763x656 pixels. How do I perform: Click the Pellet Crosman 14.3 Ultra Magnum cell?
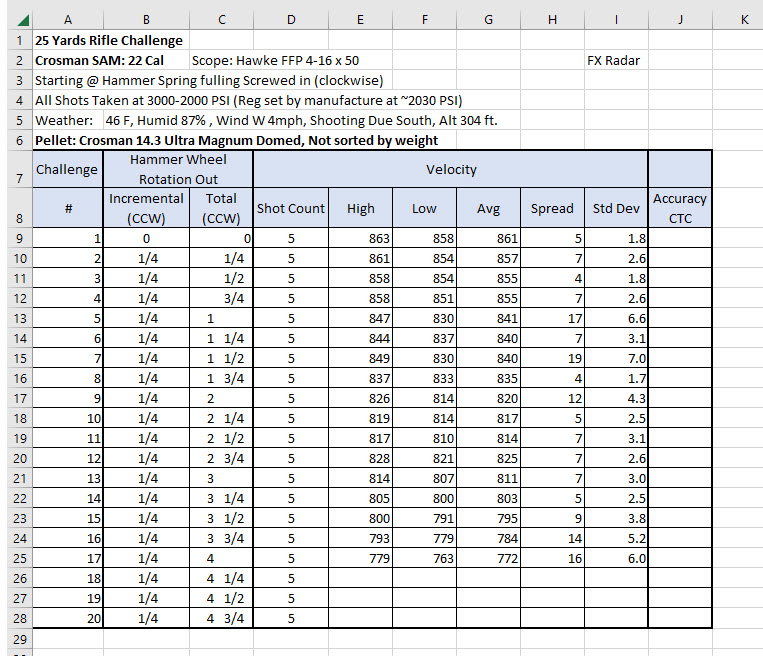pyautogui.click(x=236, y=140)
